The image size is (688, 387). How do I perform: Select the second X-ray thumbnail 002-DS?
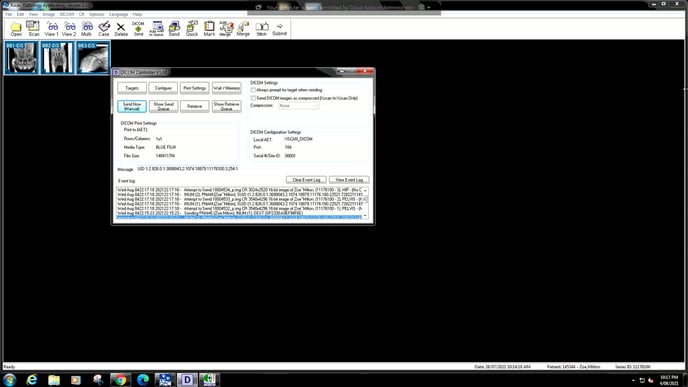click(57, 57)
